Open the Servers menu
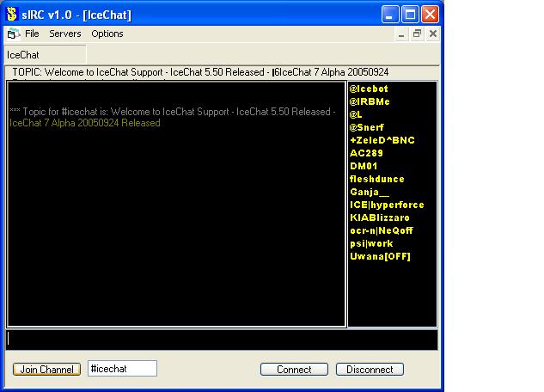544x392 pixels. point(64,34)
